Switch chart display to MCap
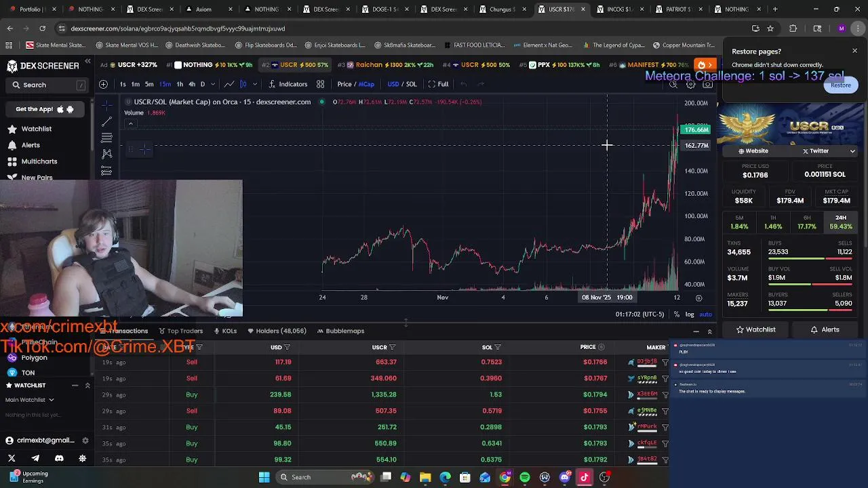The height and width of the screenshot is (488, 868). point(366,84)
